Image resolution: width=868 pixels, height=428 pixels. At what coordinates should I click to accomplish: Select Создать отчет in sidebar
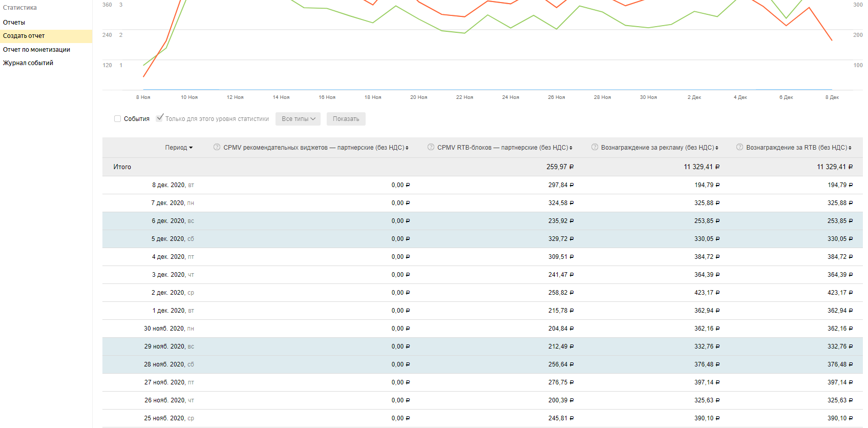tap(24, 36)
